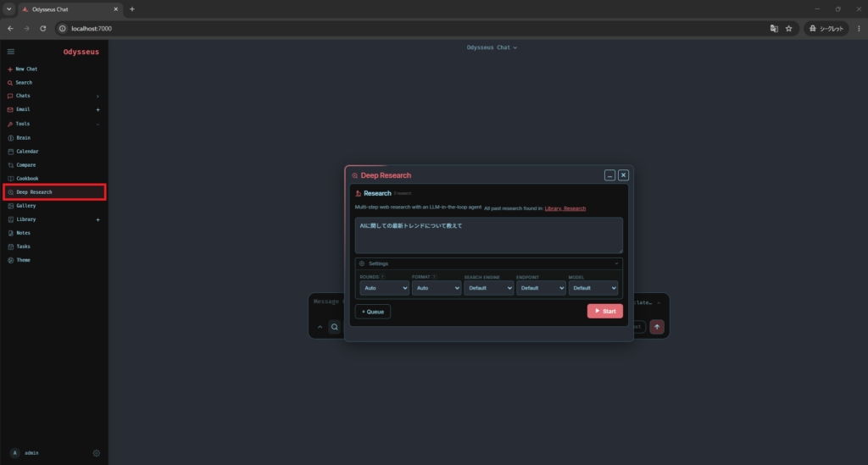The image size is (868, 465).
Task: Click the Brain tool icon
Action: pos(10,138)
